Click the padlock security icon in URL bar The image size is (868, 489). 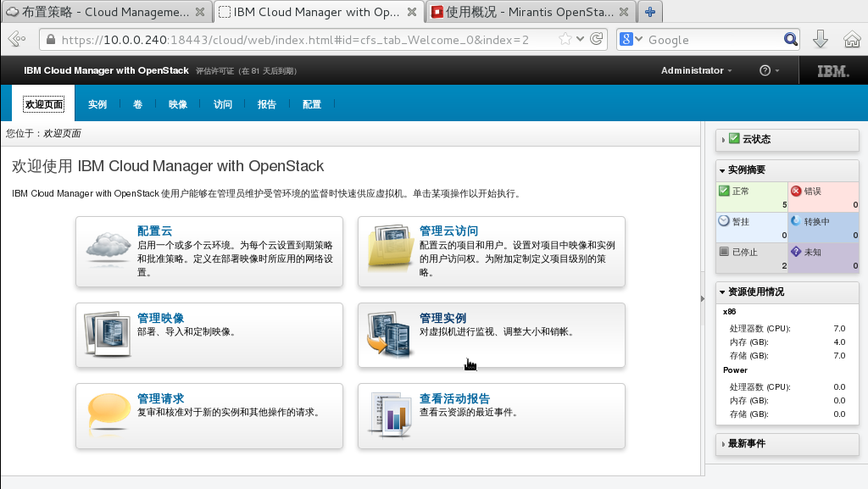click(x=51, y=39)
